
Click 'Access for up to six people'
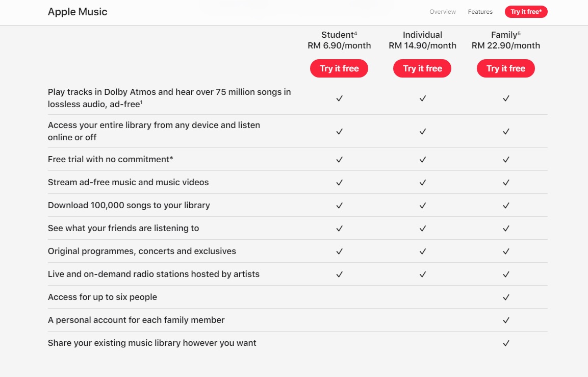(103, 297)
